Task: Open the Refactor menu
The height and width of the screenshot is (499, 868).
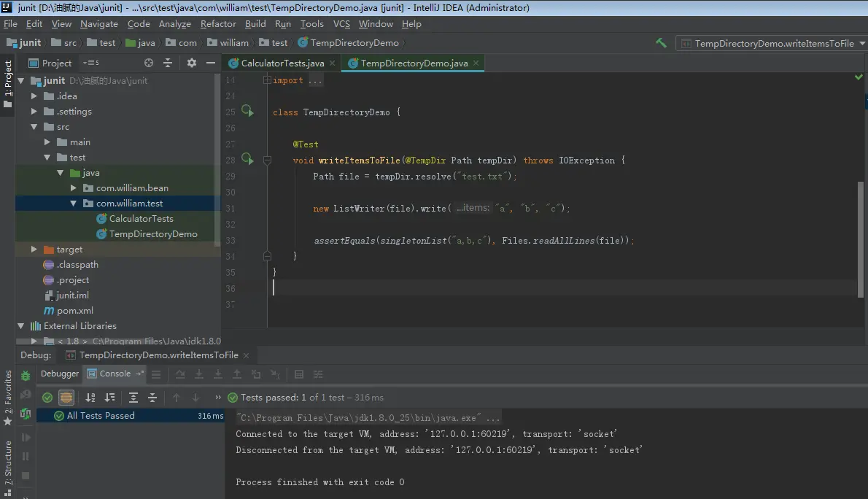Action: (218, 24)
